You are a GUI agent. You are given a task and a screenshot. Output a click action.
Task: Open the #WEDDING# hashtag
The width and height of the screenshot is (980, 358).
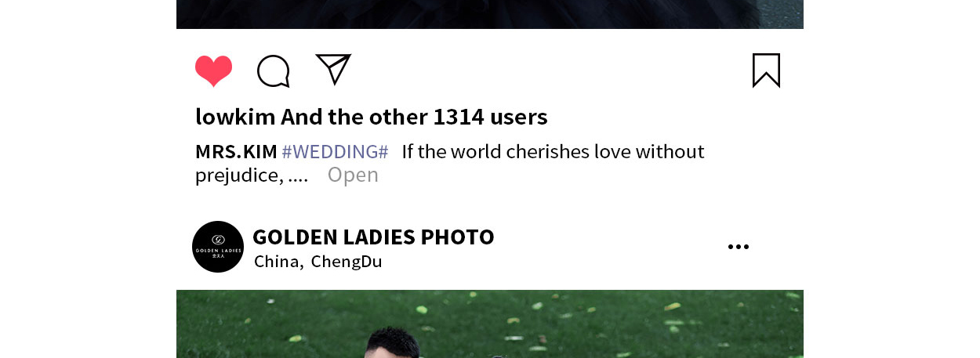tap(335, 151)
